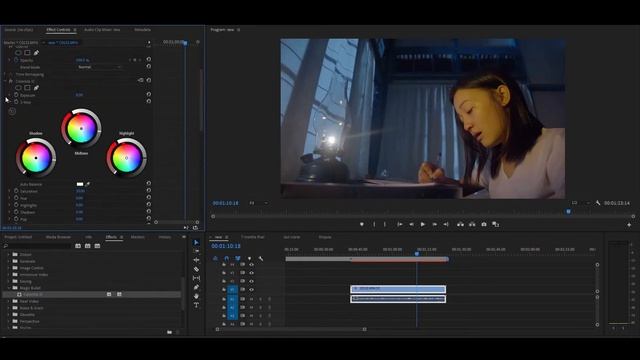Select the Razor tool
The width and height of the screenshot is (640, 360).
196,269
